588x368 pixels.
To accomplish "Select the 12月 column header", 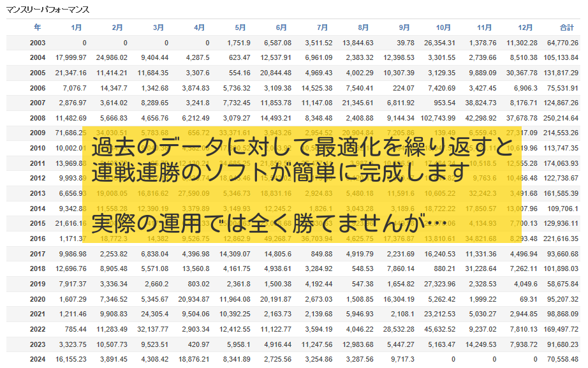I will pyautogui.click(x=526, y=27).
